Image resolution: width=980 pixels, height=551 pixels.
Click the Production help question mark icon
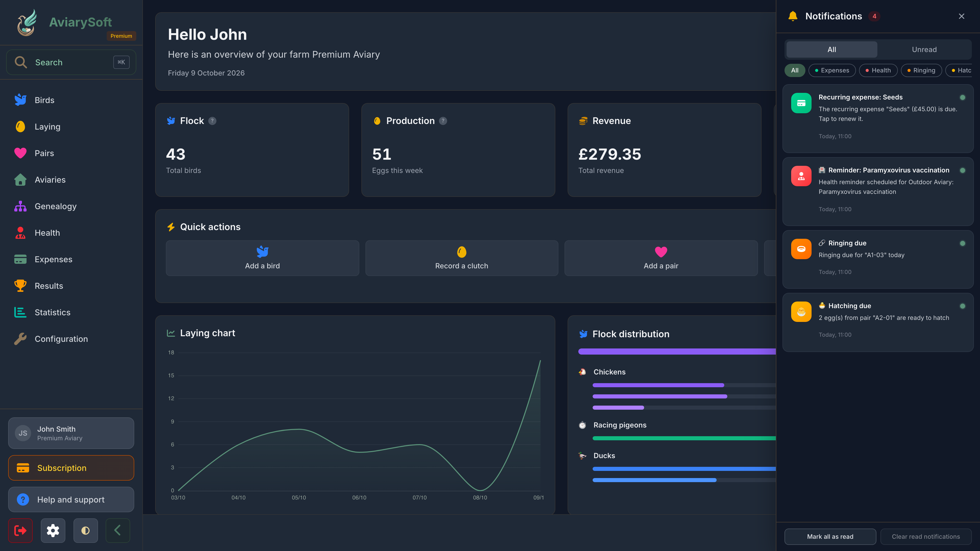[443, 121]
